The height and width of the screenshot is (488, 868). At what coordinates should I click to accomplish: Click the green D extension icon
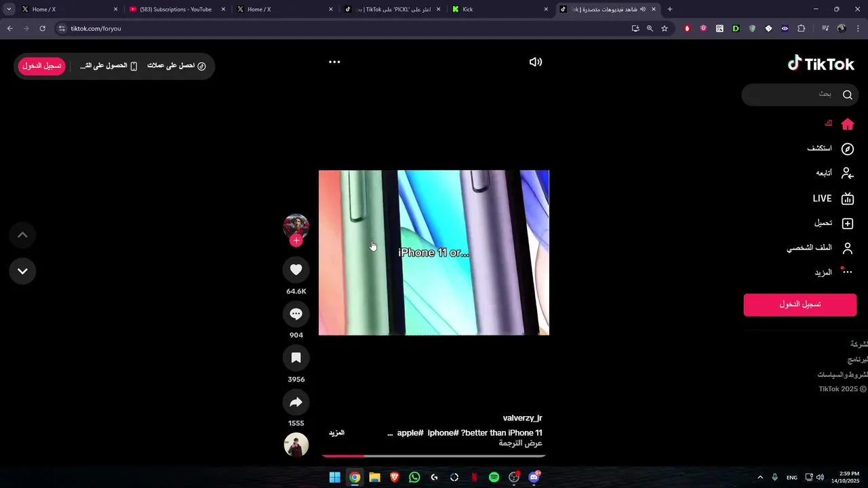point(736,28)
